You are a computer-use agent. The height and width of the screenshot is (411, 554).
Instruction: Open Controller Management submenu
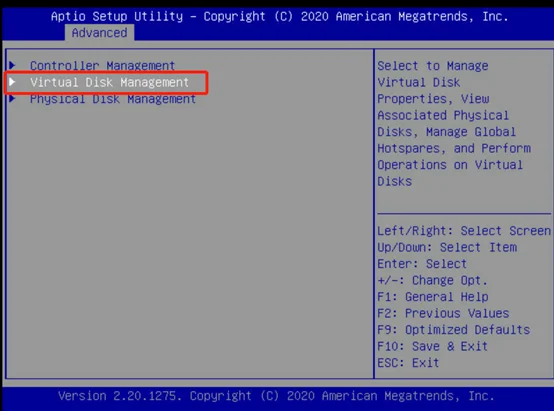click(x=102, y=65)
